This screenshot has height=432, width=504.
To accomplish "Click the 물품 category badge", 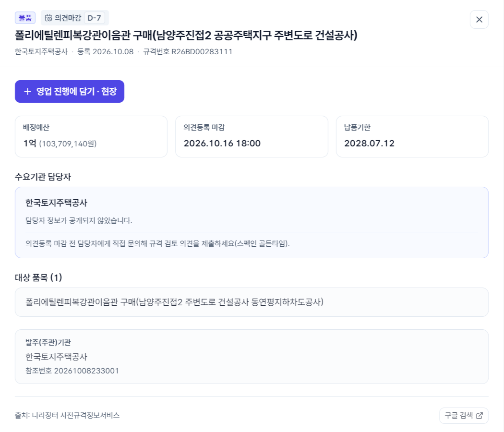I will (x=25, y=18).
